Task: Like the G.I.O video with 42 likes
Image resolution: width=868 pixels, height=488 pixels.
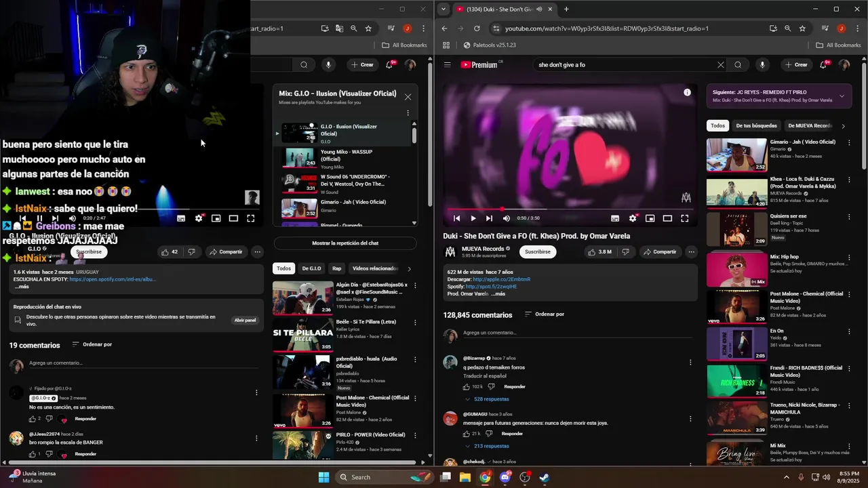Action: point(170,251)
